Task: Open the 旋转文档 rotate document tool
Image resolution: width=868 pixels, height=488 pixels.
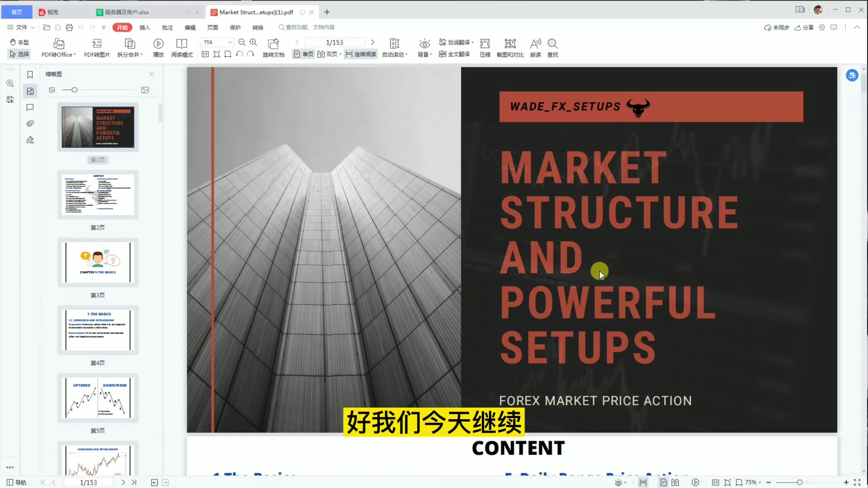Action: (273, 44)
